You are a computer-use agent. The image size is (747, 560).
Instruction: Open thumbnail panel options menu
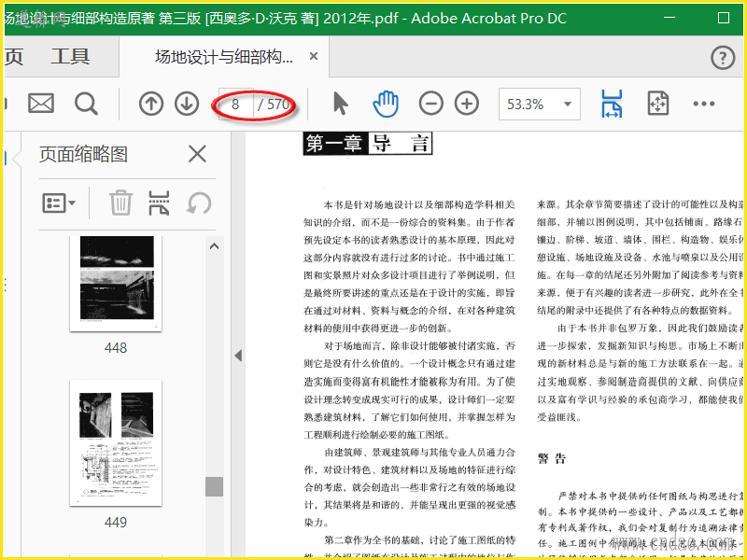point(59,203)
